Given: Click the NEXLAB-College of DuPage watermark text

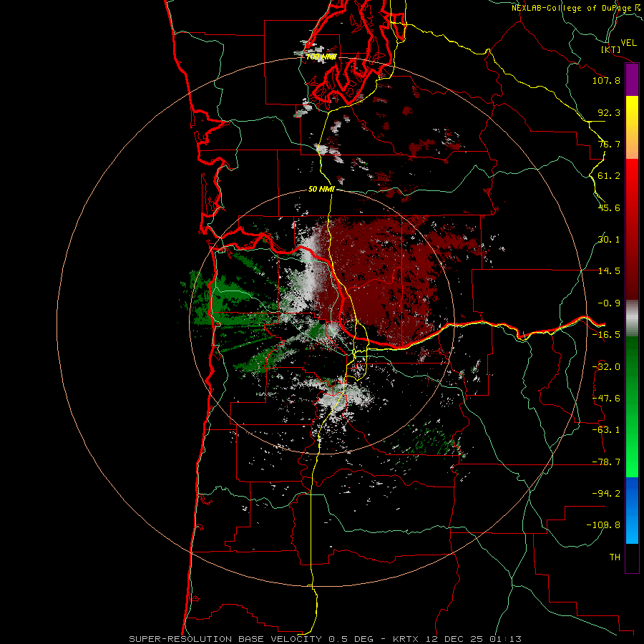Looking at the screenshot, I should tap(577, 8).
